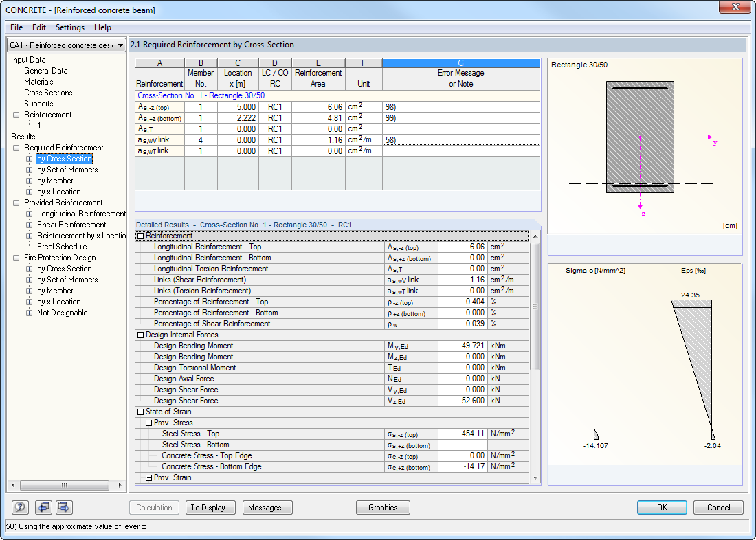Select General Data in the tree
756x540 pixels.
click(46, 71)
